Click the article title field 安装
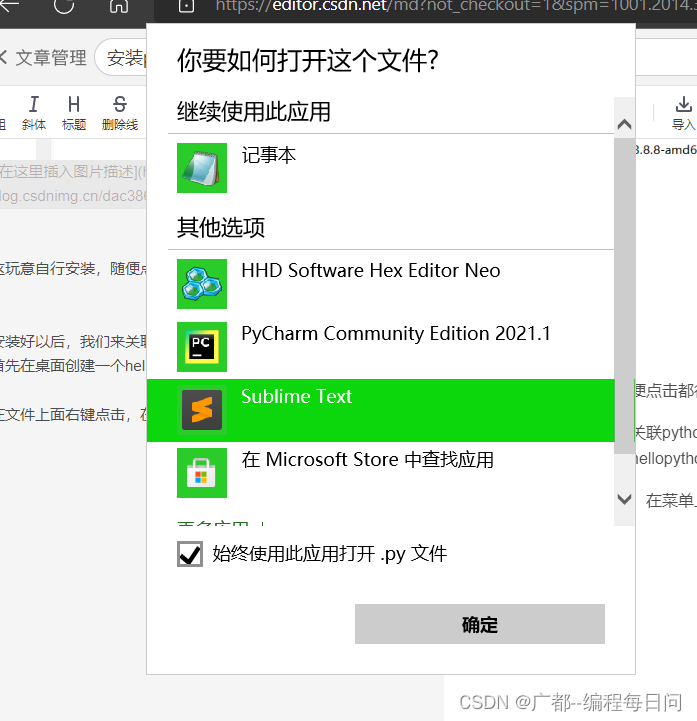 pyautogui.click(x=121, y=58)
